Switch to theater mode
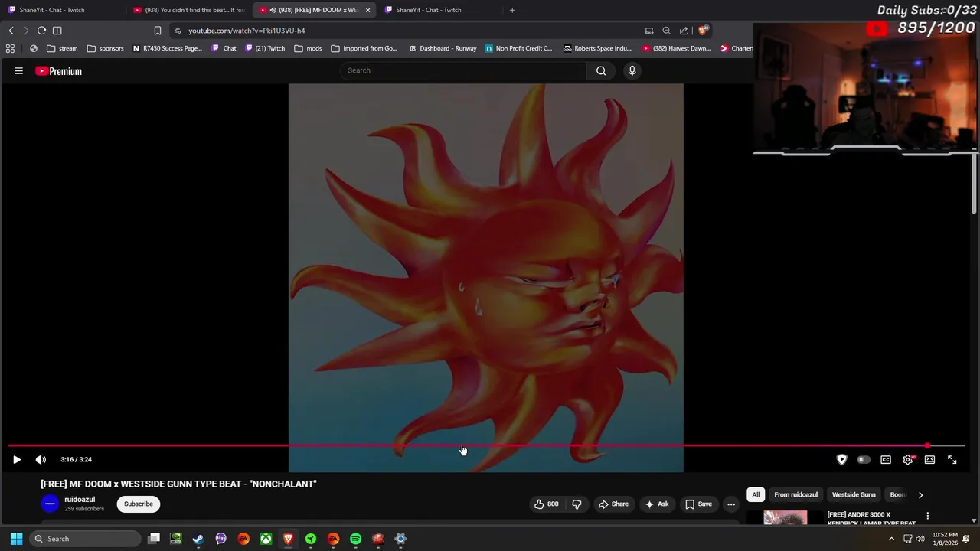Viewport: 980px width, 551px height. [x=929, y=459]
